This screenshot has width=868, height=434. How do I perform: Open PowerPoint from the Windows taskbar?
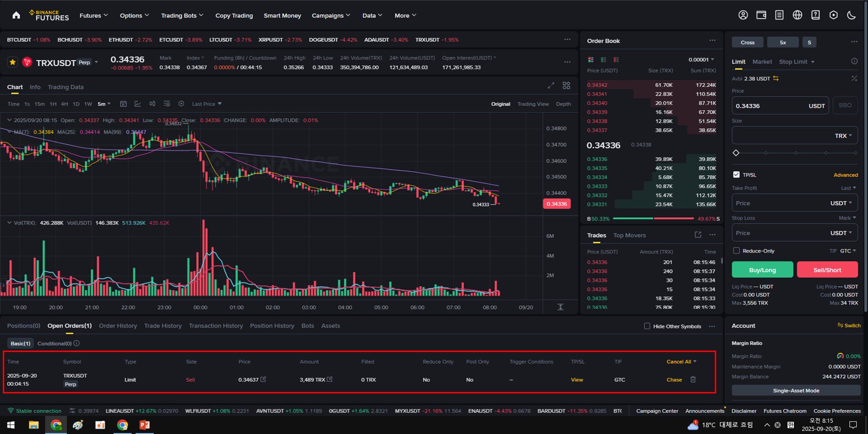(x=145, y=425)
